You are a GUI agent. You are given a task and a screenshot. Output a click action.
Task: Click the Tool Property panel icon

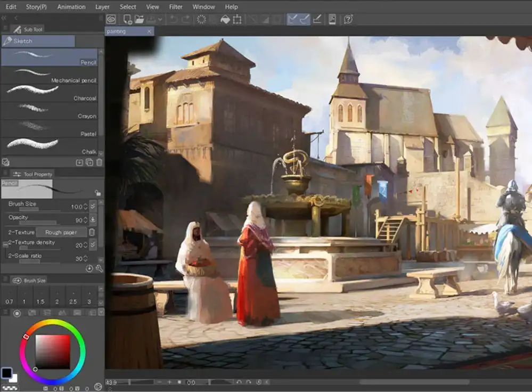coord(17,174)
